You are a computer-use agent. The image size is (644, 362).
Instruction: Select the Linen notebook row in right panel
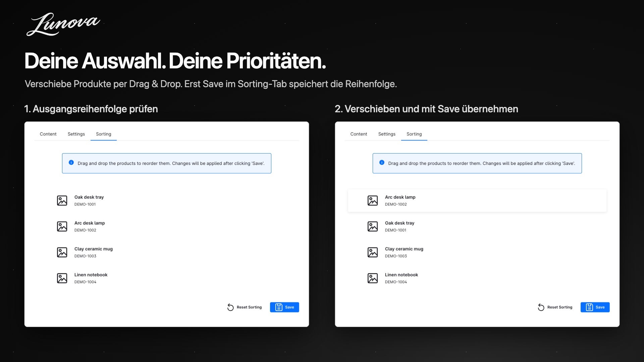pyautogui.click(x=477, y=278)
